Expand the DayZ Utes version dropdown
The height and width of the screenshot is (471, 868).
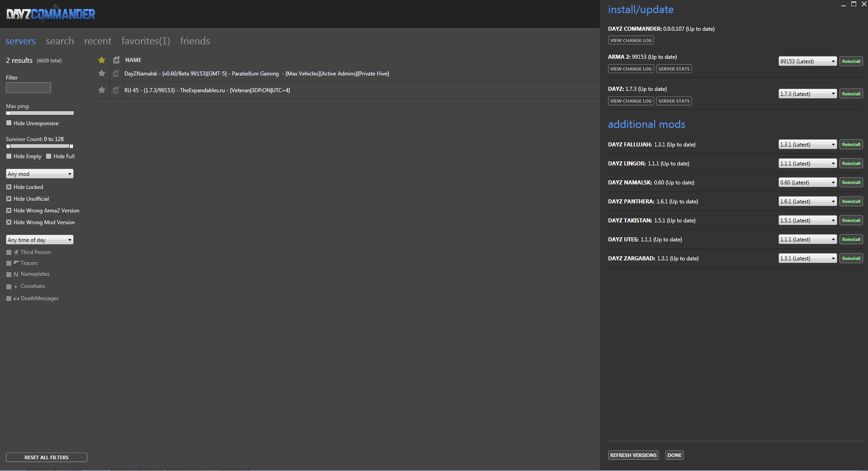pos(807,239)
